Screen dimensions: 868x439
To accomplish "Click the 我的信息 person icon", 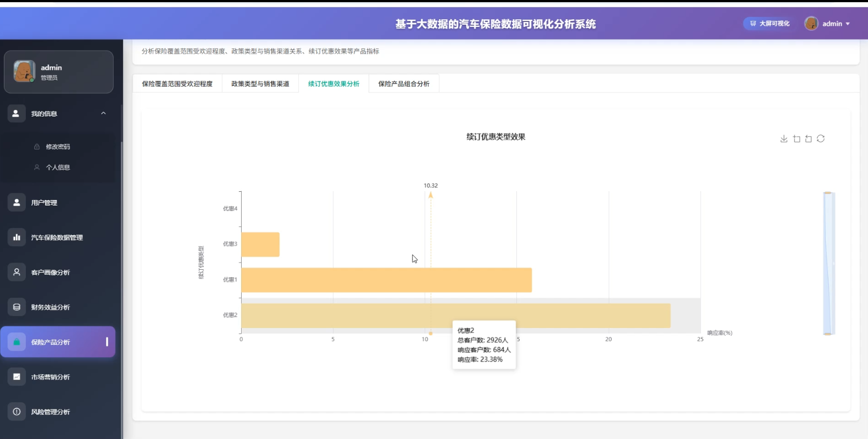I will pos(16,113).
